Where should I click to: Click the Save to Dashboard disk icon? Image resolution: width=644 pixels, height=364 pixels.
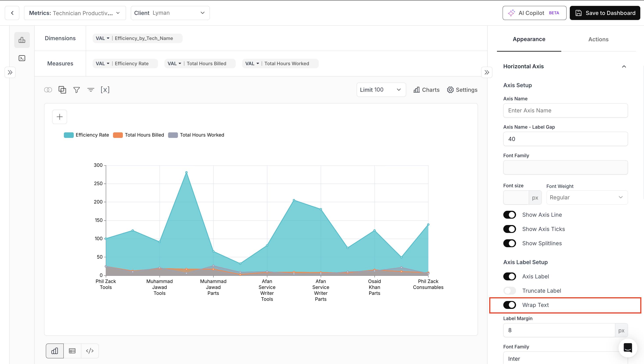(579, 13)
